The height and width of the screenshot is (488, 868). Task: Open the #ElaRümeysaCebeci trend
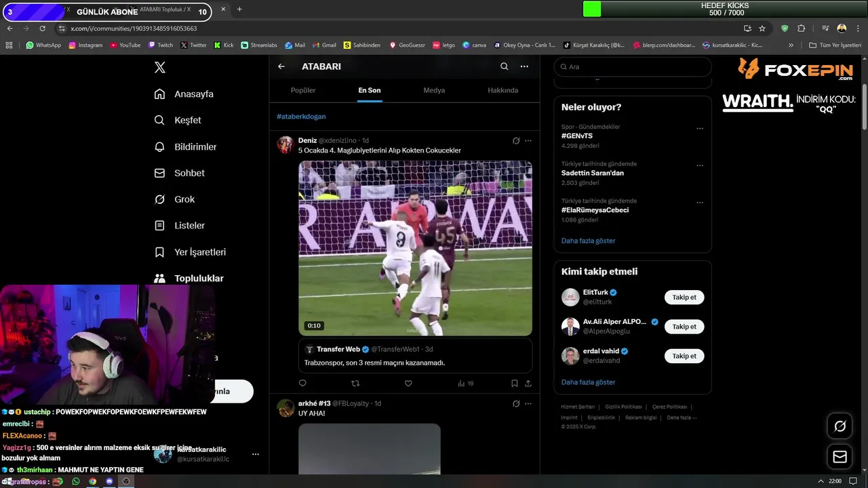pos(595,210)
